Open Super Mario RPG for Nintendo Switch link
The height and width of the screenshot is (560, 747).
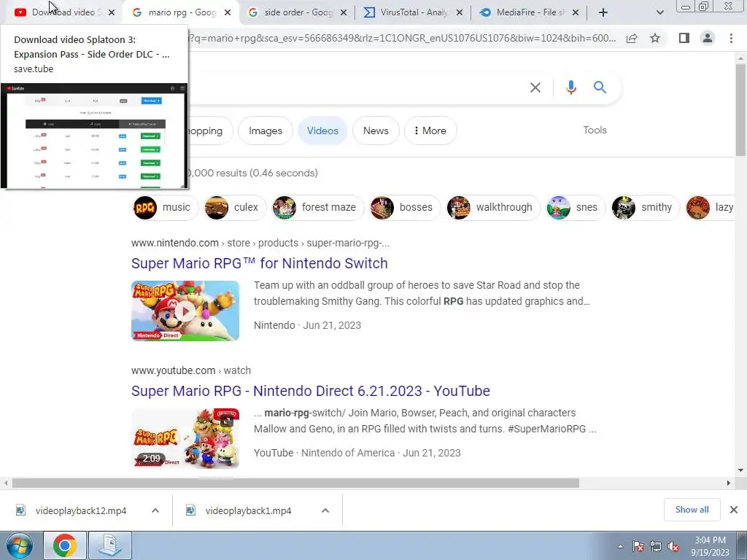[x=259, y=263]
